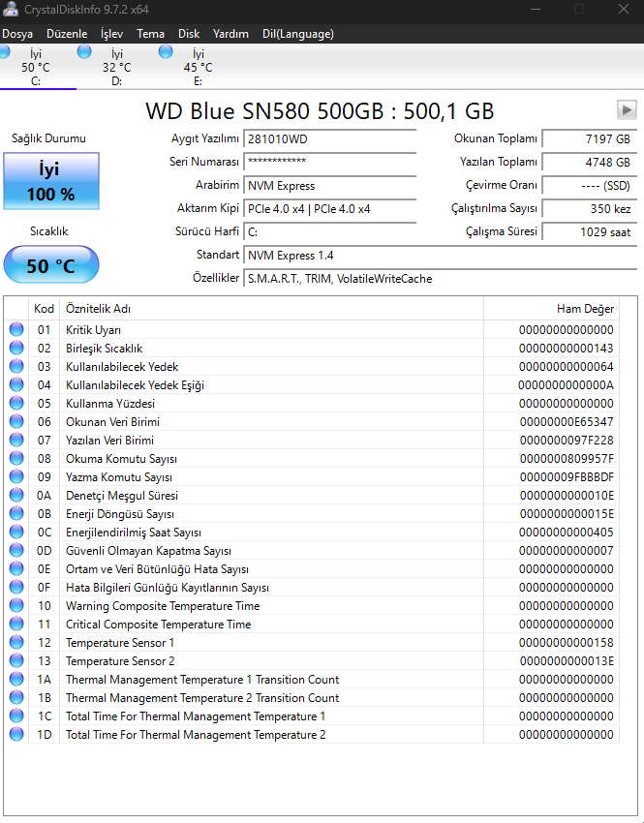Screen dimensions: 644x823
Task: Click the Yazılan Toplamı value 4748 GB
Action: (590, 163)
